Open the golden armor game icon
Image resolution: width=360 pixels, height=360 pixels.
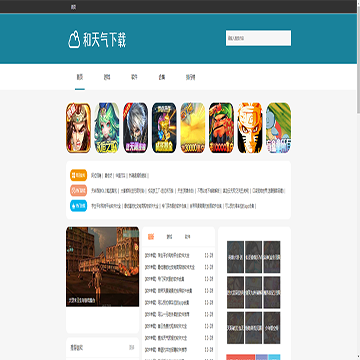point(164,128)
